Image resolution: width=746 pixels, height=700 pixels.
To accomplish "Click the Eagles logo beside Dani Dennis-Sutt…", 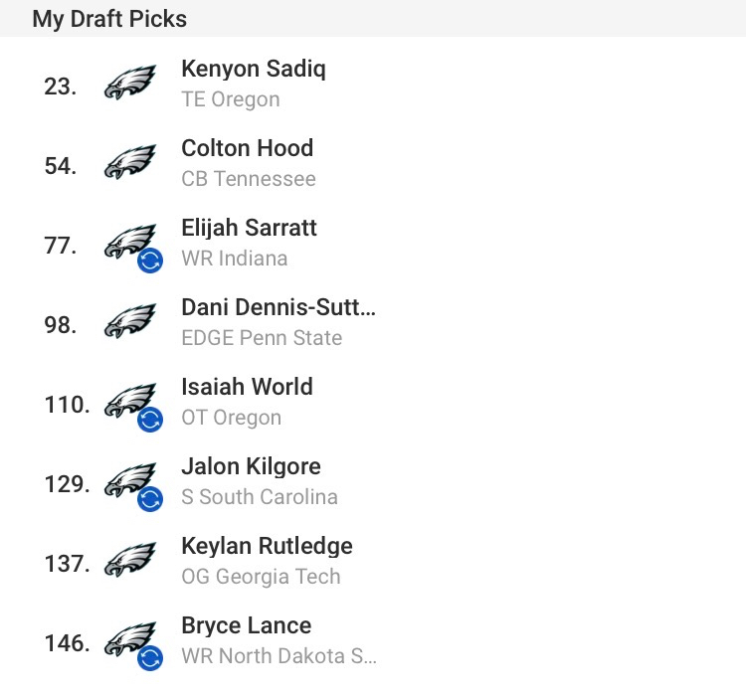I will pos(130,322).
